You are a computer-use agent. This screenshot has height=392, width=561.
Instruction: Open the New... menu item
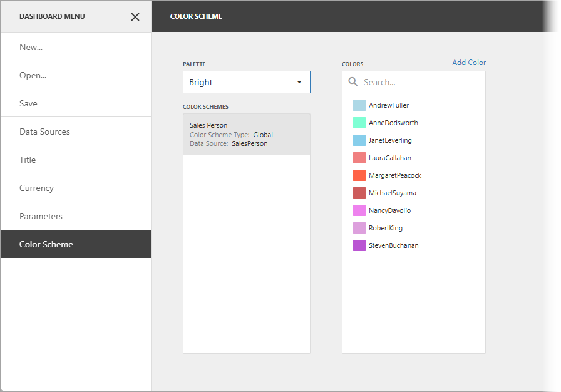pyautogui.click(x=76, y=47)
